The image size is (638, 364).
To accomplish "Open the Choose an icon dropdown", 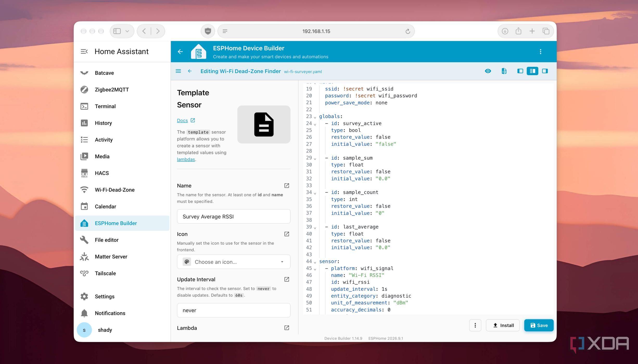I will coord(233,262).
